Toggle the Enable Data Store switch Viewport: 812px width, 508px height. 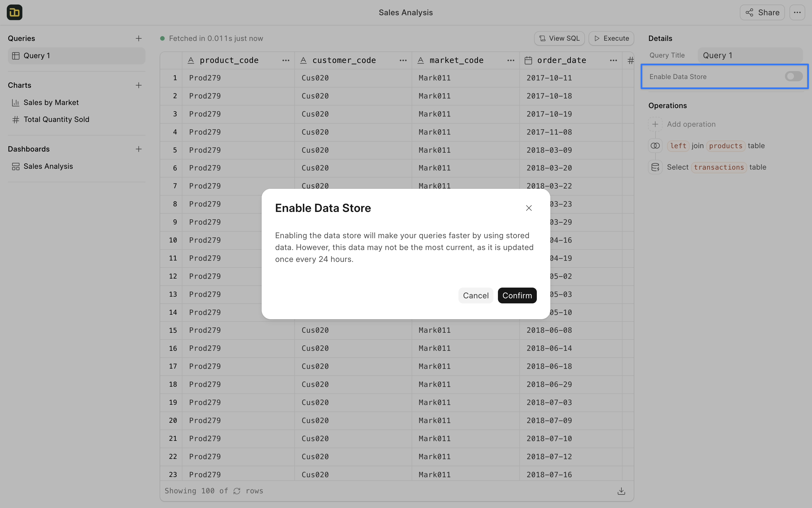794,76
